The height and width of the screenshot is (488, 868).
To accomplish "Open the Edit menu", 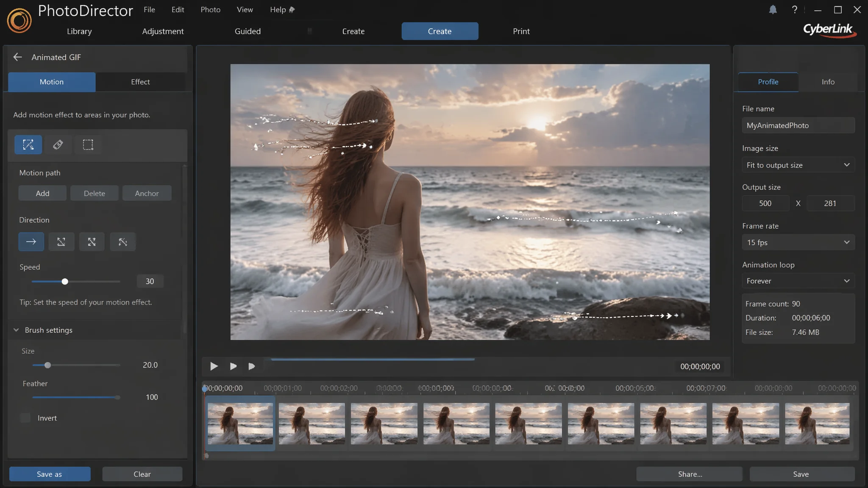I will tap(178, 9).
